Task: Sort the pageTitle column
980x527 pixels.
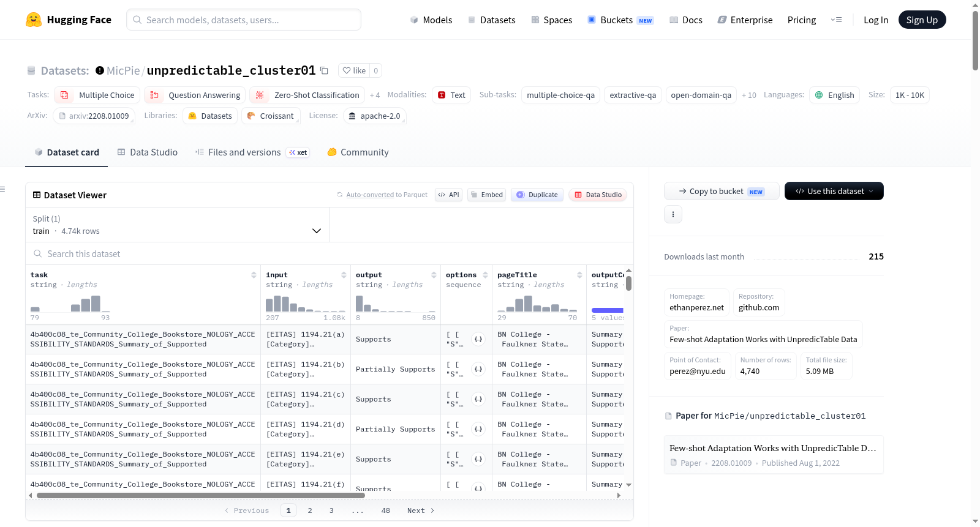Action: (579, 275)
